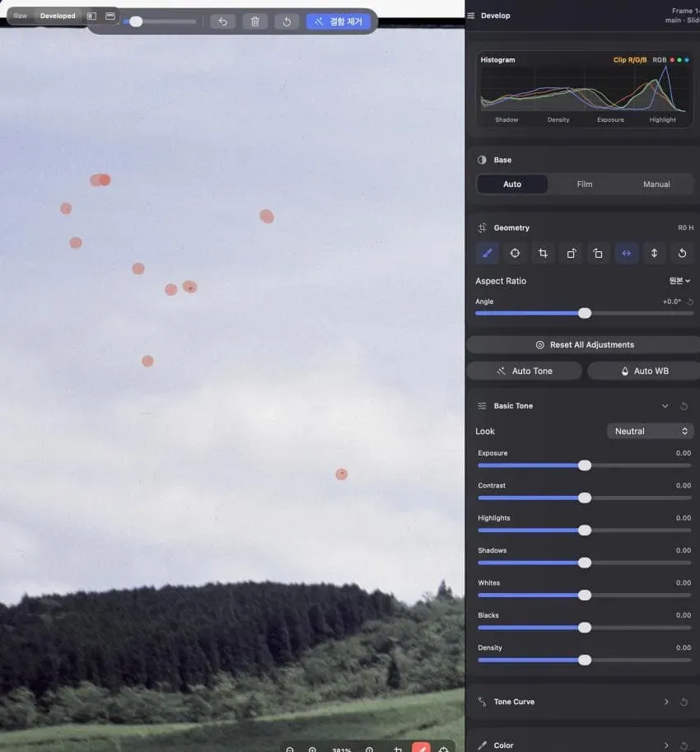Switch to the Developed view tab

(x=58, y=16)
